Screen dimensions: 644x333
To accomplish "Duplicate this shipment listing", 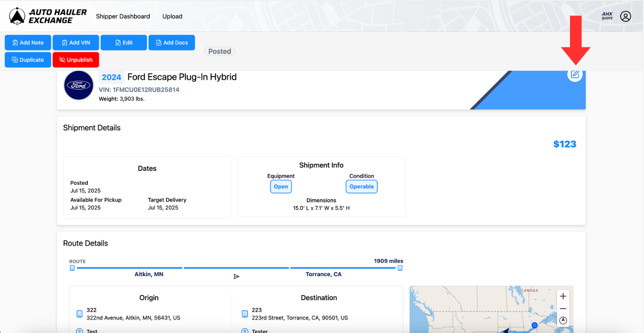I will (28, 60).
